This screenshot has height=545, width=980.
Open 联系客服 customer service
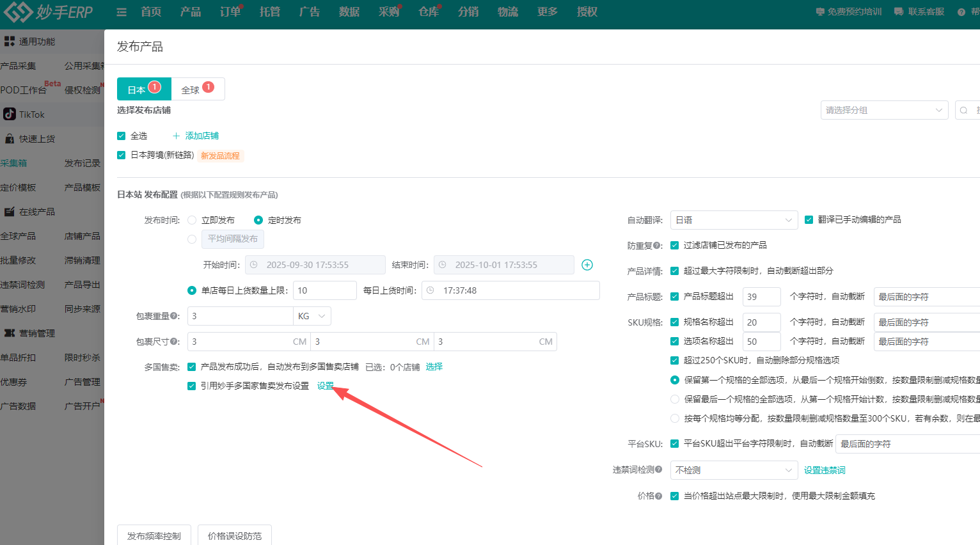pos(919,11)
